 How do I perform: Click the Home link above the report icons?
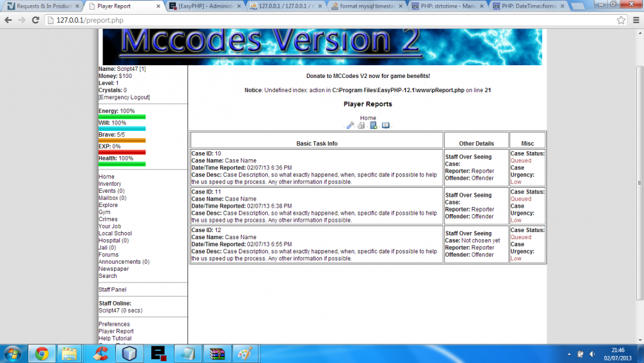(368, 118)
